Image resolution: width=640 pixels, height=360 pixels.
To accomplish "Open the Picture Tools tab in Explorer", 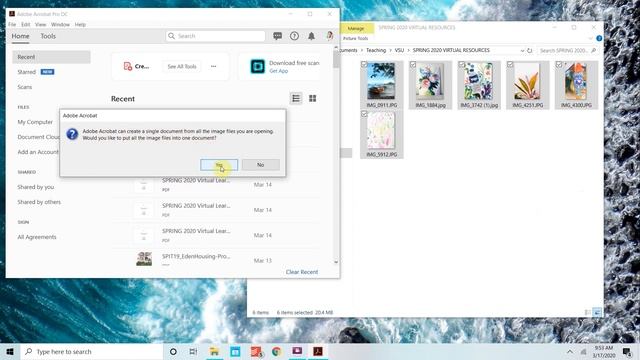I will click(x=356, y=38).
